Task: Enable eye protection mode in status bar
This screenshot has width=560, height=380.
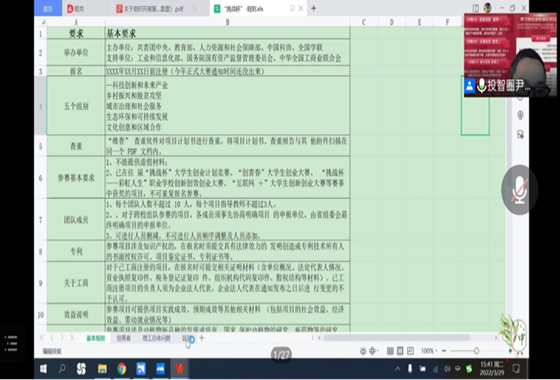Action: pyautogui.click(x=363, y=351)
